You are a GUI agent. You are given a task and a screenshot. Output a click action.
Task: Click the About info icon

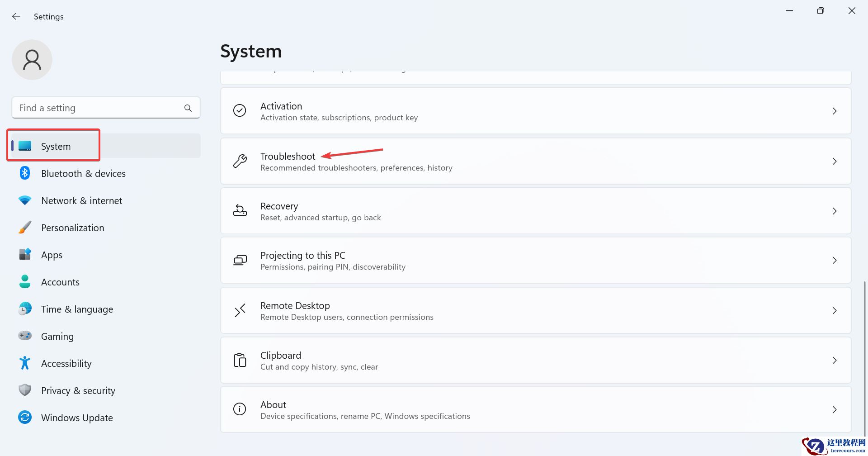point(240,409)
